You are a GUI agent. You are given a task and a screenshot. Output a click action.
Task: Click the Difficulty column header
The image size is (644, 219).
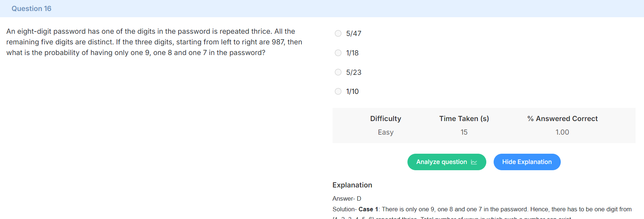click(385, 118)
